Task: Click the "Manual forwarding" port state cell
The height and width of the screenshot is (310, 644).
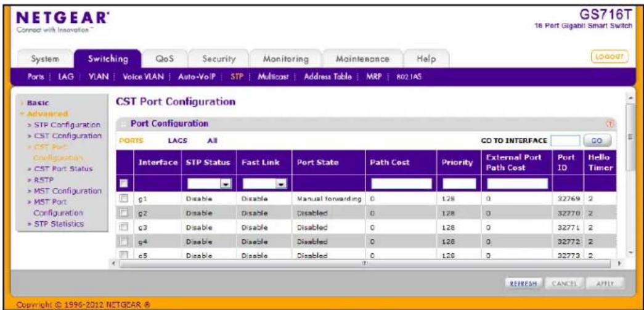Action: click(x=328, y=198)
